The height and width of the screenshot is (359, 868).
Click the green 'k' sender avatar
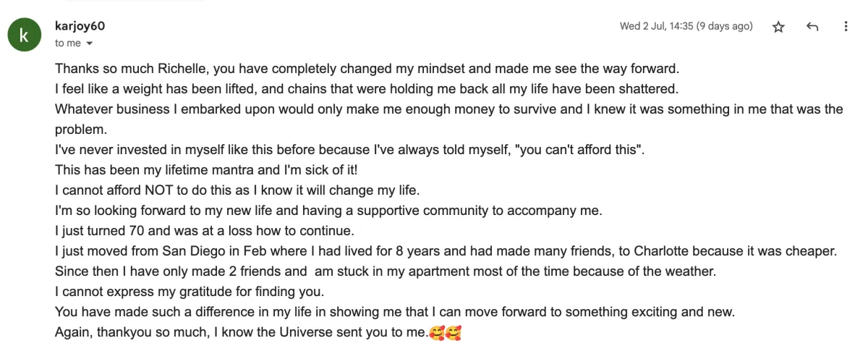point(24,35)
